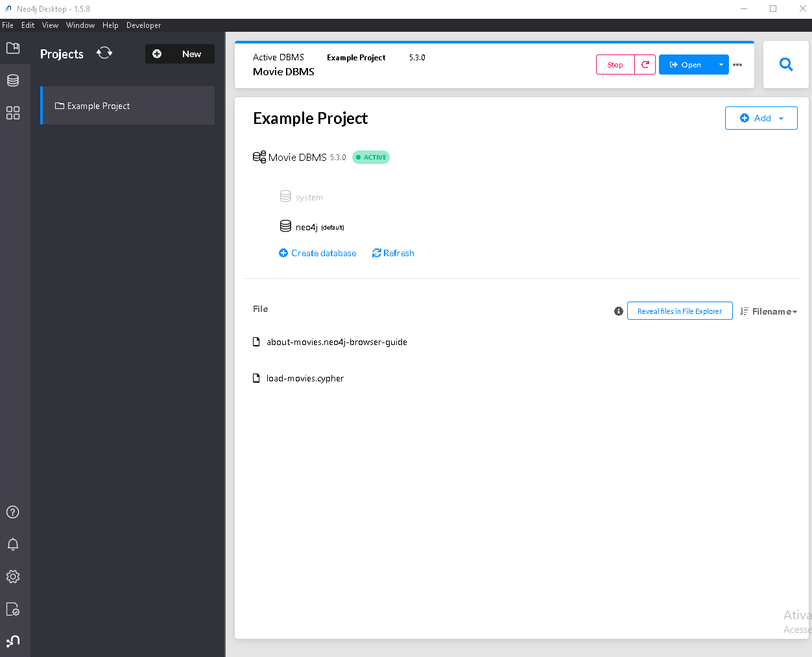Click the Open DBMS button
The image size is (812, 657).
pos(686,65)
